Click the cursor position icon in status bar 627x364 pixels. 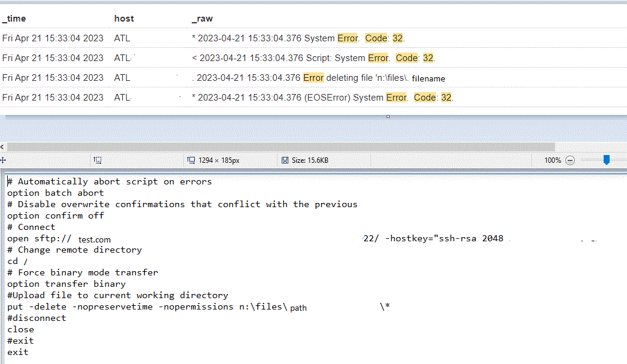point(3,160)
